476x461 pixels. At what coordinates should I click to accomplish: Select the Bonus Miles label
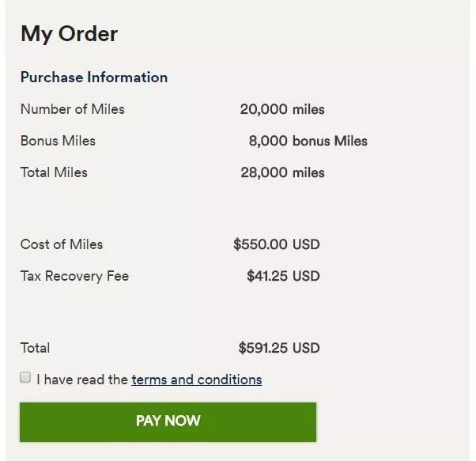coord(58,141)
